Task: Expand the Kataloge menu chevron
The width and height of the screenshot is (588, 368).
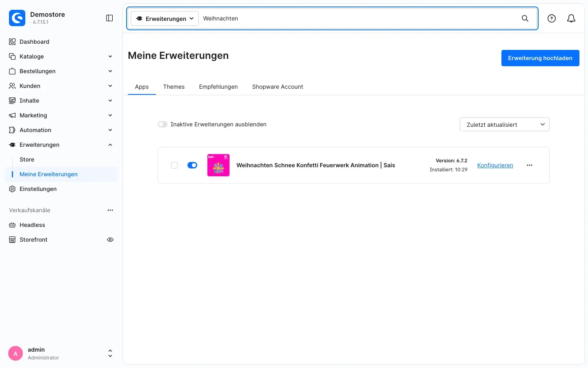Action: pos(110,56)
